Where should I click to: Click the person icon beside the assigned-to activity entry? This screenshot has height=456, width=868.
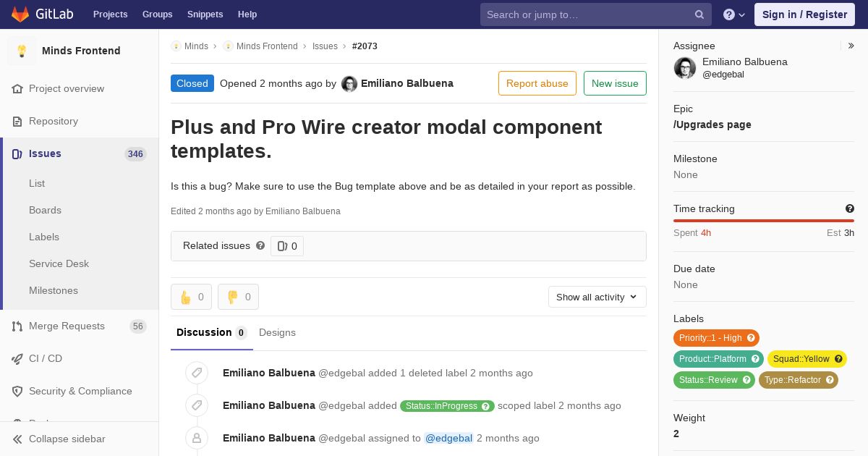point(196,438)
